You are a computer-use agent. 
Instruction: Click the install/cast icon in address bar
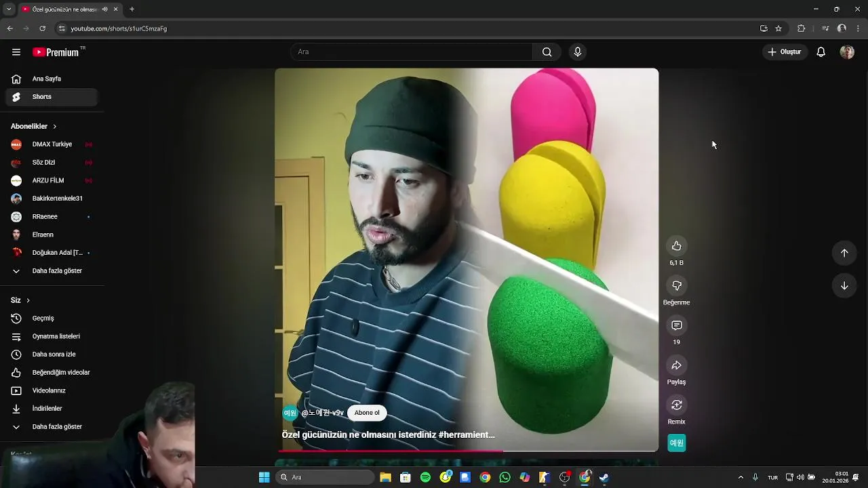764,28
